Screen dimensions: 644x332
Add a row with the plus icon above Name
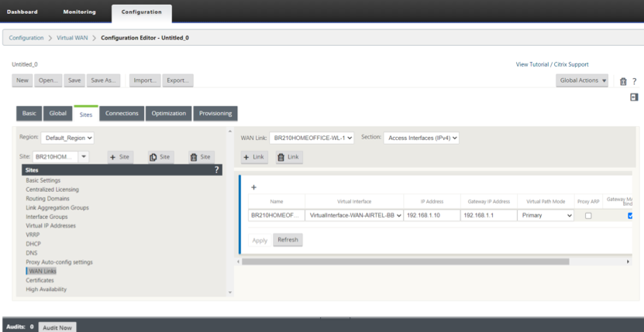click(x=253, y=187)
